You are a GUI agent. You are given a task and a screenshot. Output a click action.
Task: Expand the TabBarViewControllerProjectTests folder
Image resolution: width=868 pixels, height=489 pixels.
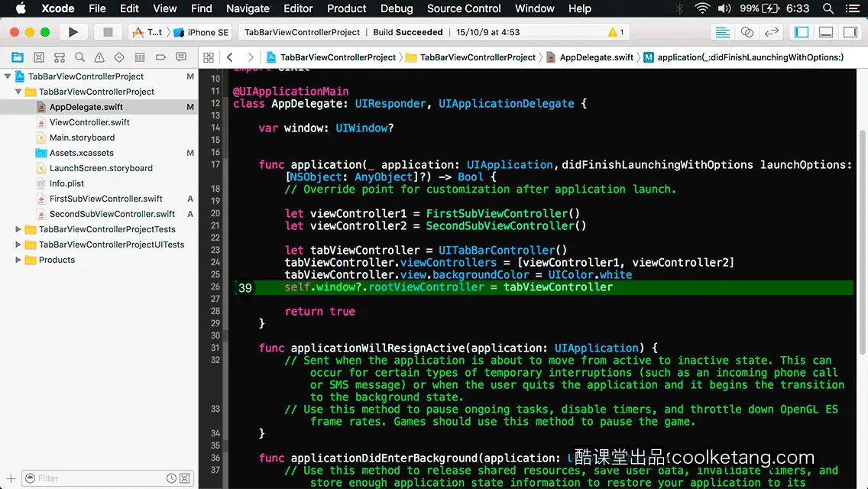coord(18,229)
